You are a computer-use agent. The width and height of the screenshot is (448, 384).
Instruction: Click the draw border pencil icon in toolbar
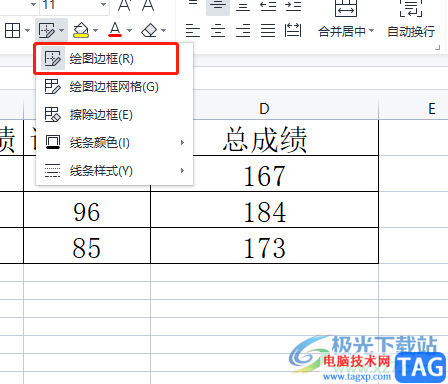coord(47,31)
